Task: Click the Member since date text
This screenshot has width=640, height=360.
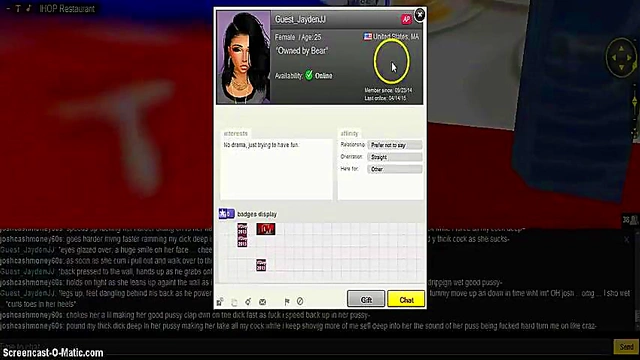Action: point(388,90)
